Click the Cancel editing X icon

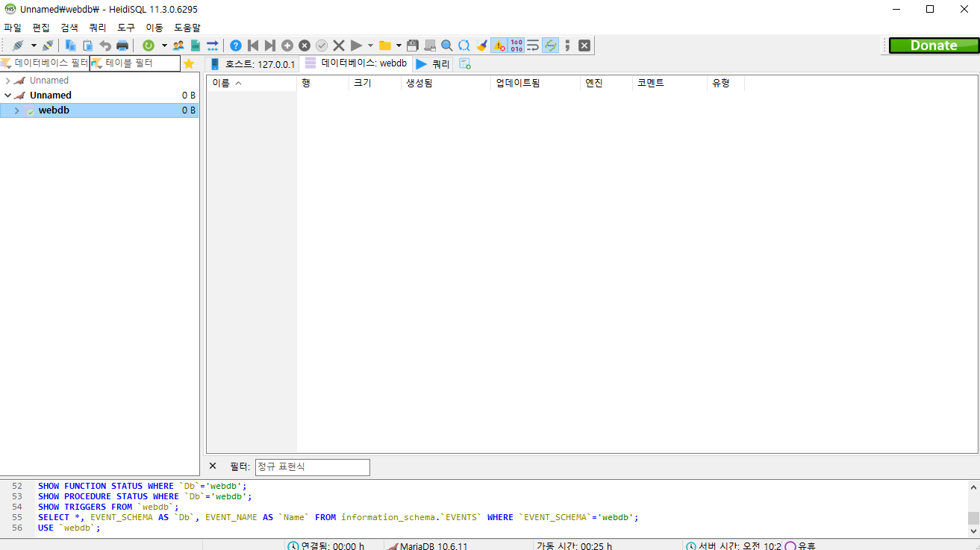pyautogui.click(x=339, y=46)
